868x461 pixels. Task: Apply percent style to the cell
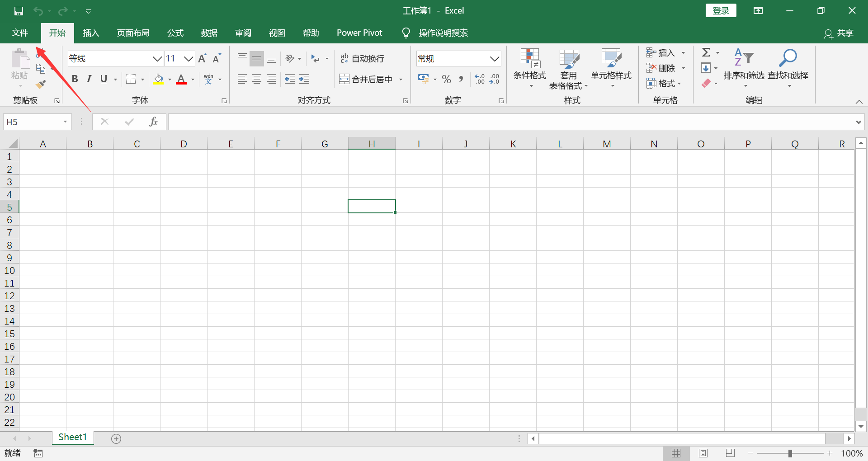tap(447, 79)
